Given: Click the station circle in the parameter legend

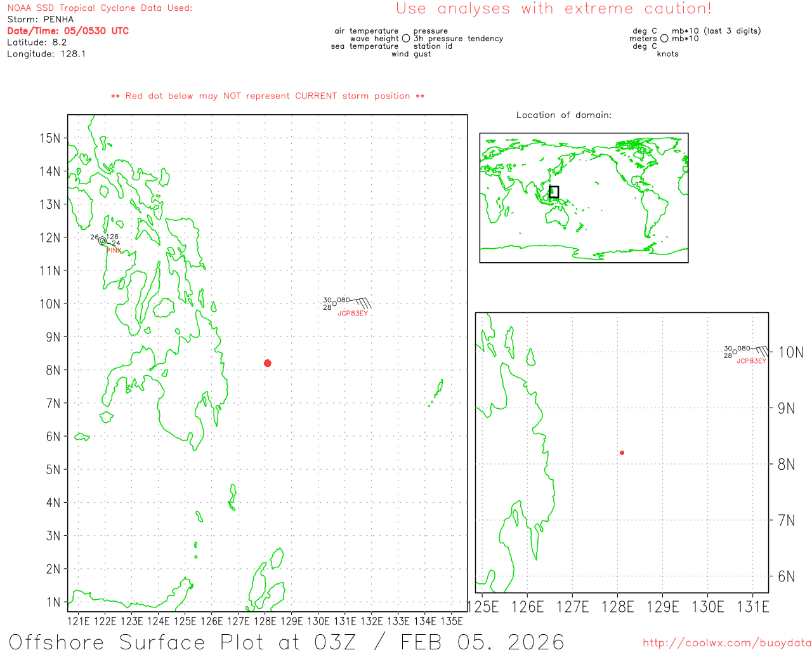Looking at the screenshot, I should click(x=406, y=38).
